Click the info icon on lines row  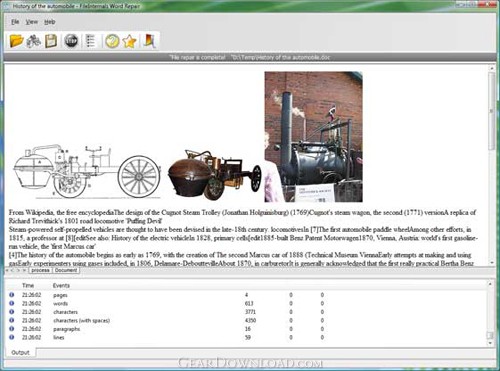click(x=12, y=337)
